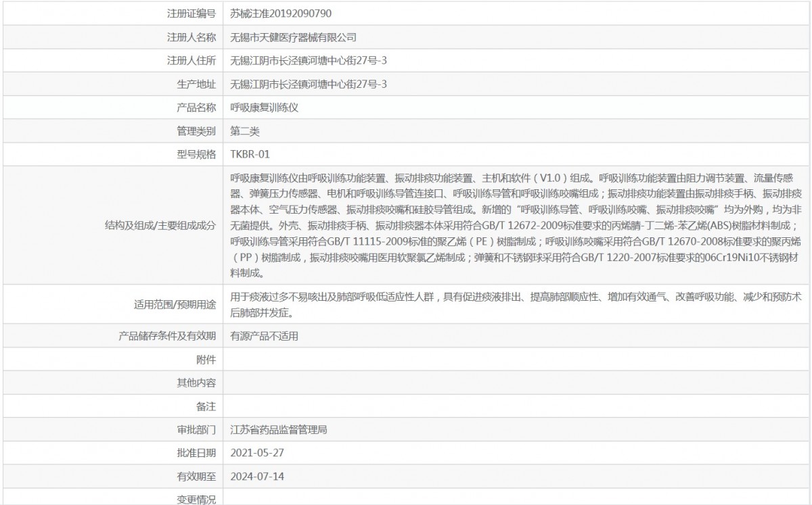Click the structure and composition description paragraph
The width and height of the screenshot is (812, 505).
tap(517, 226)
